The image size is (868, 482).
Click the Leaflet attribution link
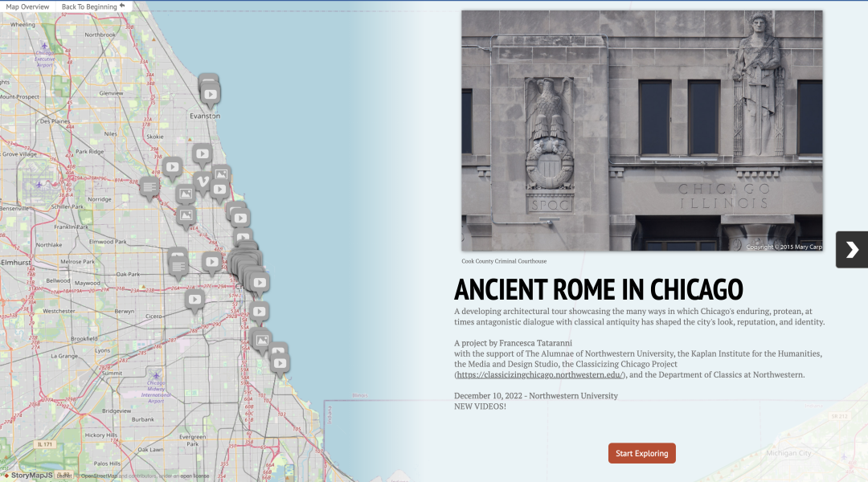[63, 476]
